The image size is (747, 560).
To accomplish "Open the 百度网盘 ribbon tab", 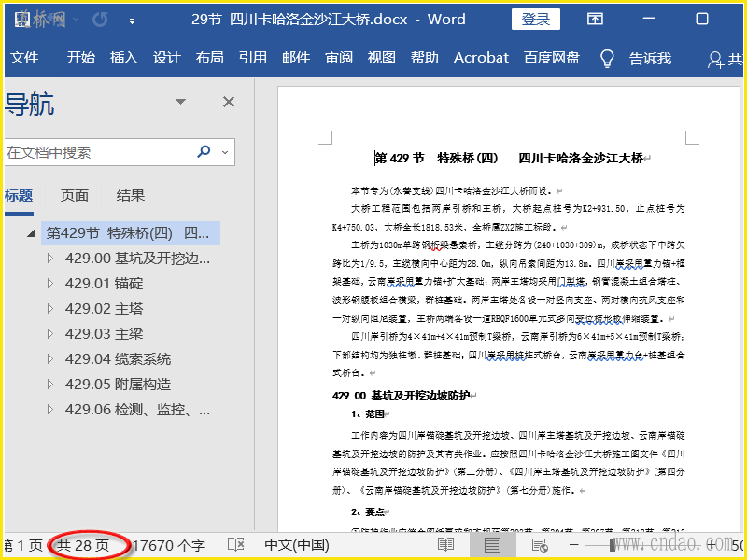I will coord(552,58).
